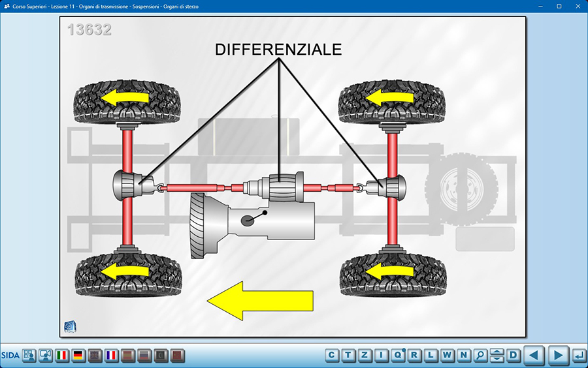
Task: Select the greyed British flag language
Action: pos(95,356)
